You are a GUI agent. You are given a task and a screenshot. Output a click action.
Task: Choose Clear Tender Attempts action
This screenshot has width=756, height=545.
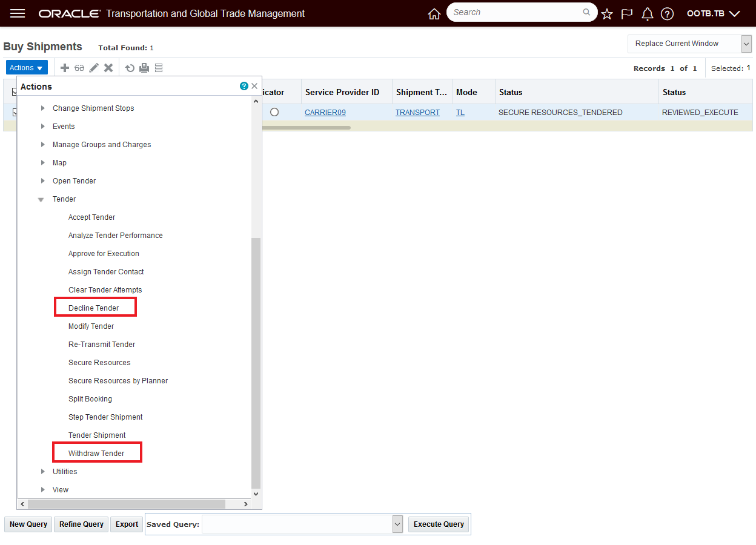105,290
